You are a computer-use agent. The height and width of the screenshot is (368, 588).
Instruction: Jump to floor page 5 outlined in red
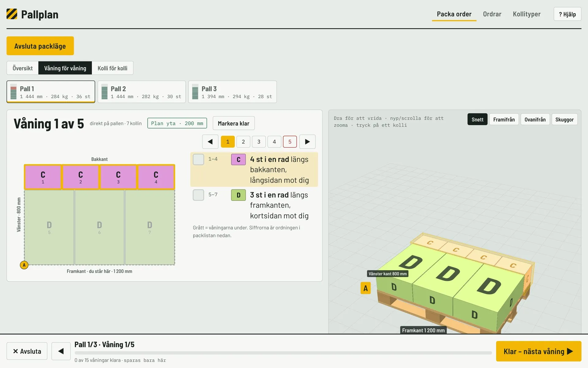[290, 142]
